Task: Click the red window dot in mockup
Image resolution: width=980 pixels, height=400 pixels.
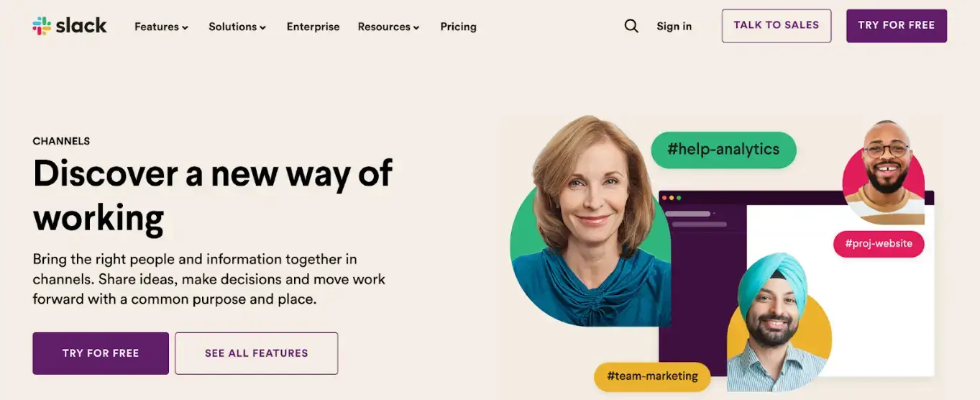Action: tap(664, 198)
